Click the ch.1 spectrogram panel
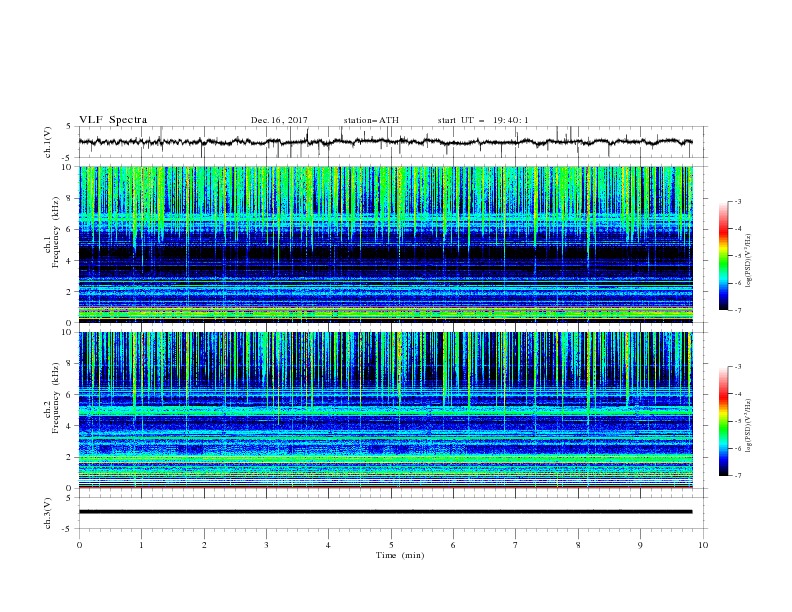 (x=386, y=244)
